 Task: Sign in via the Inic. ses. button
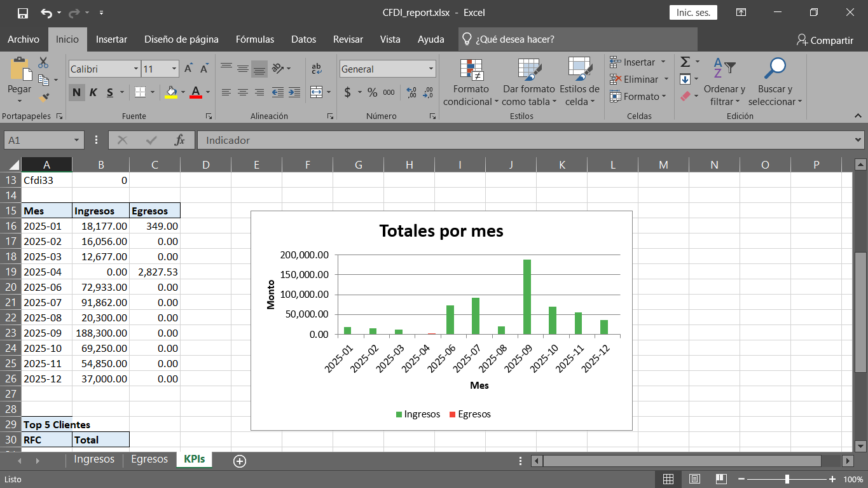click(692, 11)
